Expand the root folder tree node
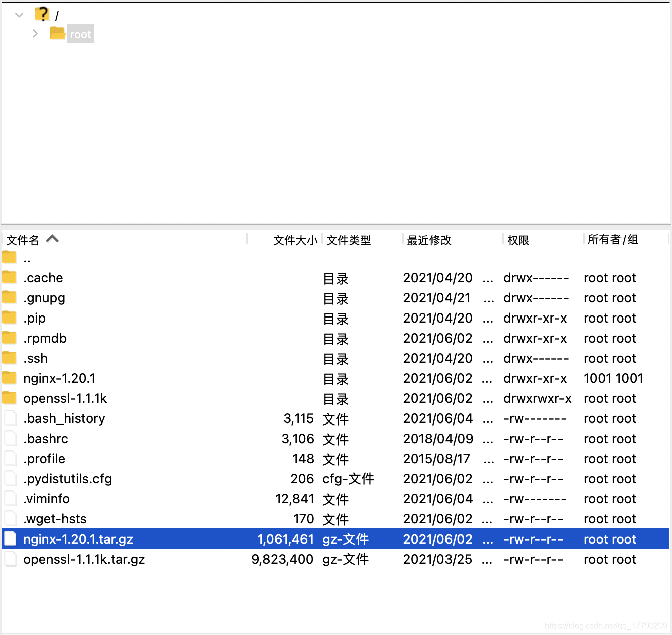 click(x=35, y=34)
